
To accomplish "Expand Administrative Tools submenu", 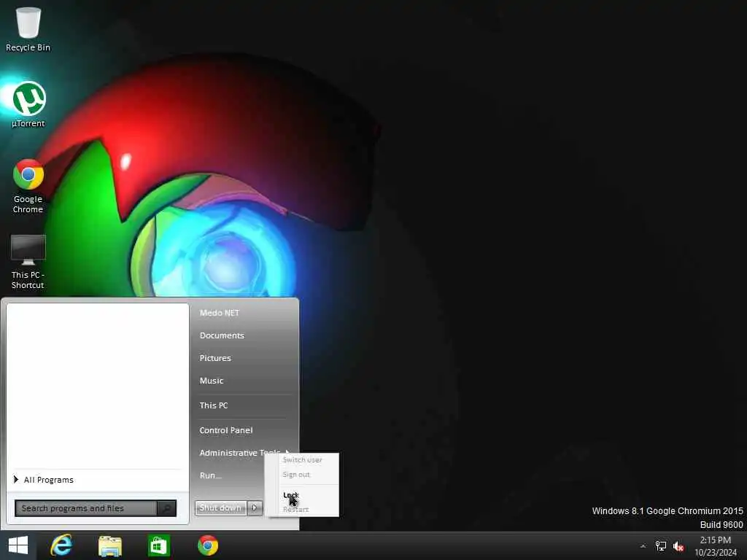I will coord(244,452).
